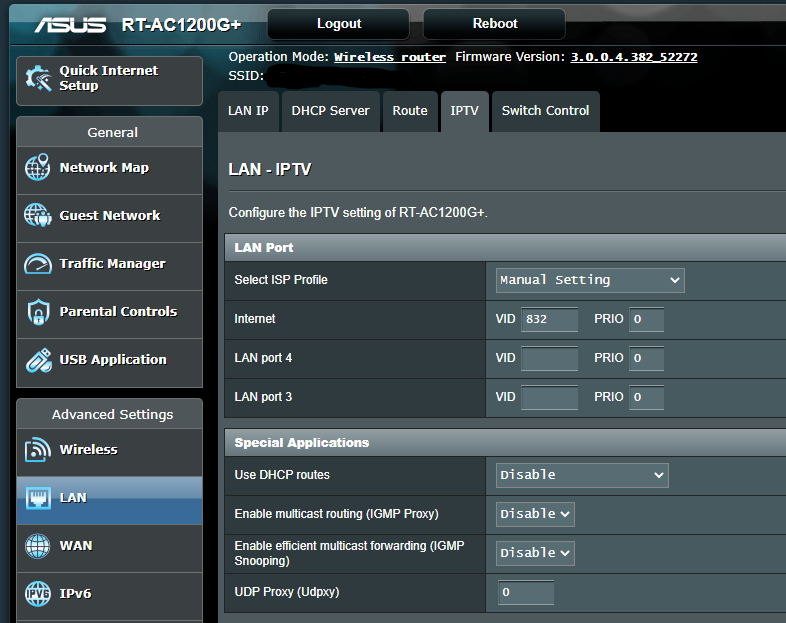Click the 'Special Applications' section header
Viewport: 786px width, 623px height.
pos(302,443)
